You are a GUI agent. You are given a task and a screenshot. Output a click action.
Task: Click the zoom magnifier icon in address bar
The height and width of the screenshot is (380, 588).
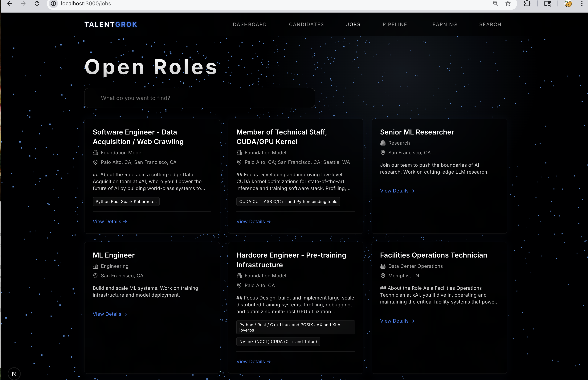pyautogui.click(x=496, y=3)
